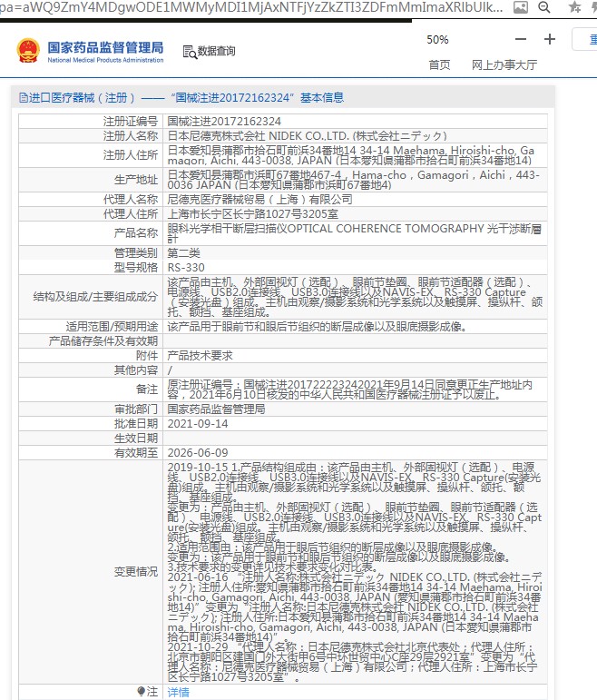Screen dimensions: 597x700
Task: Click the 数据查询 search icon
Action: coord(190,52)
